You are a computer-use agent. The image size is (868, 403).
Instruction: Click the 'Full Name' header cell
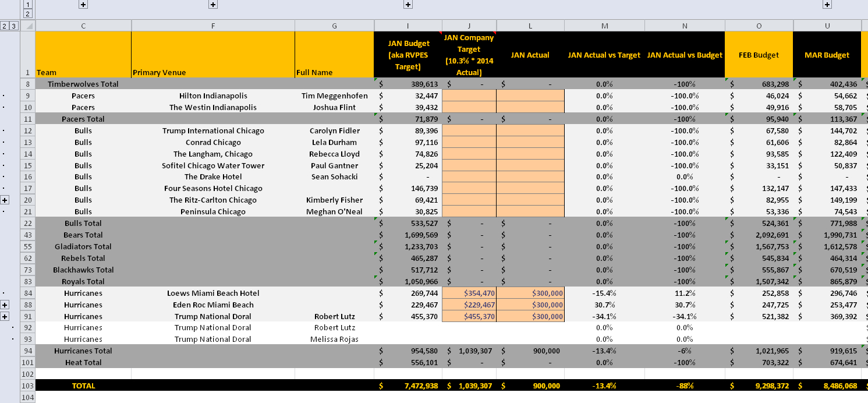pos(334,55)
